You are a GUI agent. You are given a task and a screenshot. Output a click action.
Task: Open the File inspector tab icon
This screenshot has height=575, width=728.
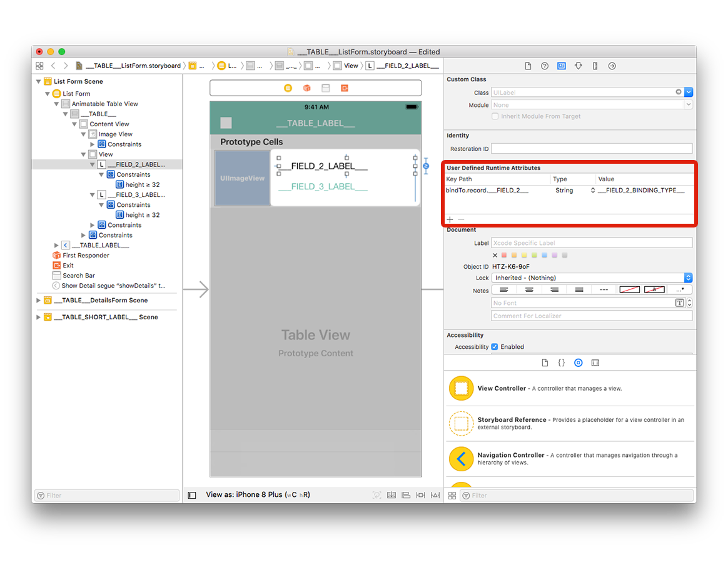528,66
